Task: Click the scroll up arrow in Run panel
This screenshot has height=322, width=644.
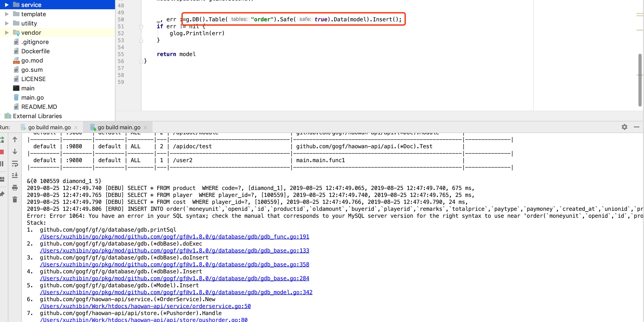Action: click(15, 139)
